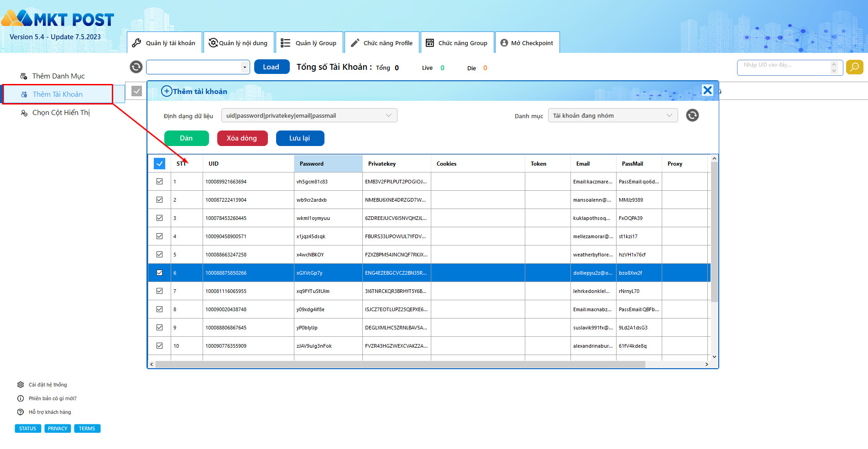Screen dimensions: 868x449
Task: Click the MKT POST logo
Action: [58, 19]
